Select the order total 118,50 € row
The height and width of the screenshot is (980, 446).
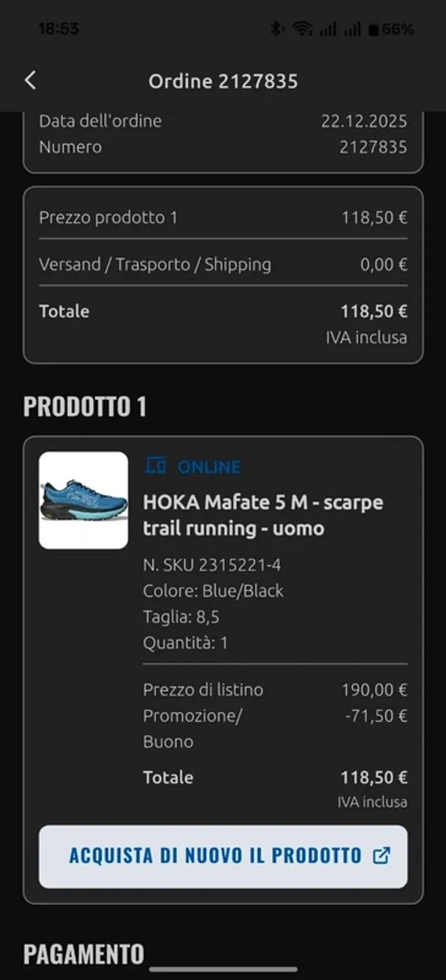click(x=223, y=312)
